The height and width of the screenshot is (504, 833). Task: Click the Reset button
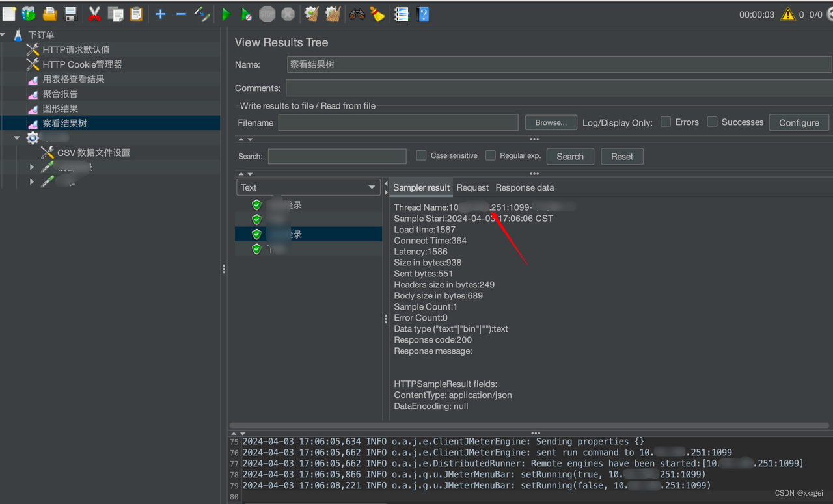pyautogui.click(x=622, y=156)
